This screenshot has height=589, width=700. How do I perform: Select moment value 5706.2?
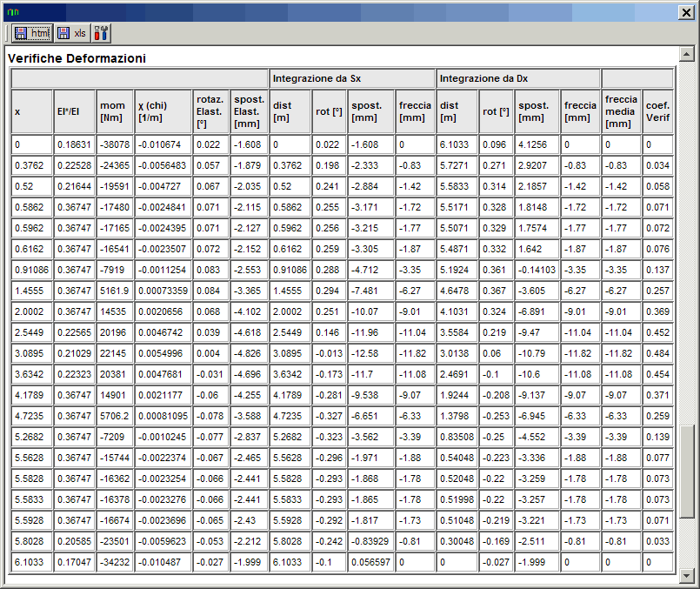[115, 416]
